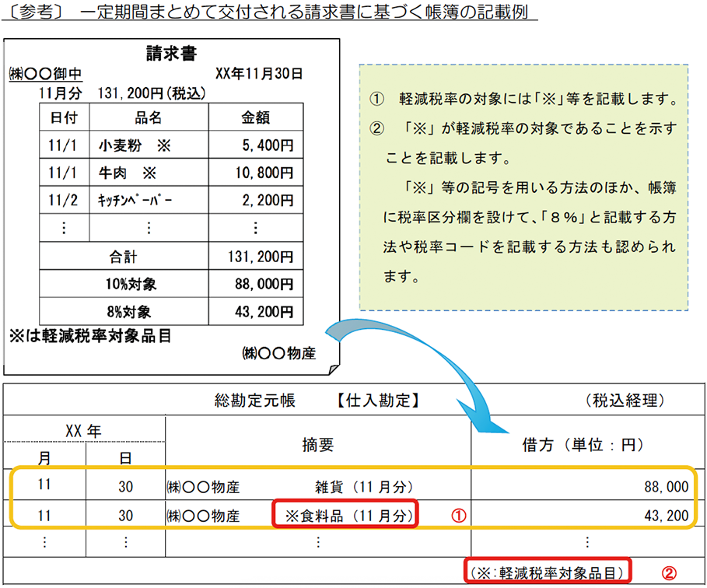
Task: Click the 8%対象 row label
Action: tap(124, 312)
